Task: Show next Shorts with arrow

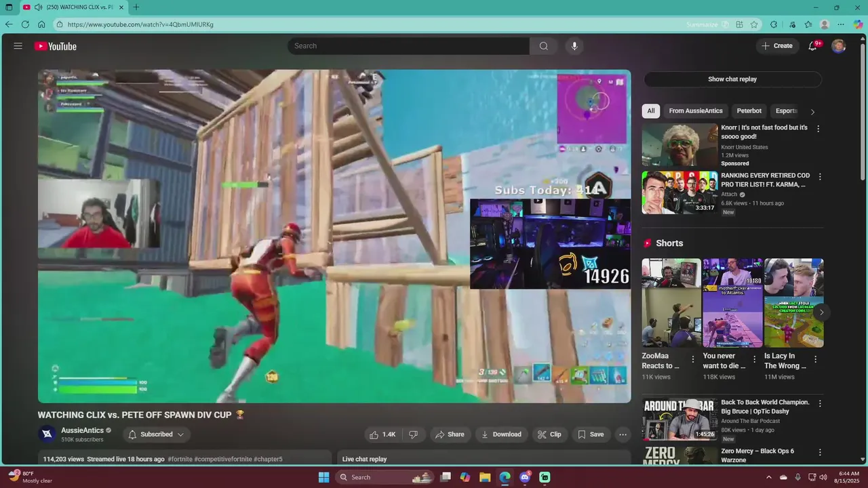Action: [x=821, y=312]
